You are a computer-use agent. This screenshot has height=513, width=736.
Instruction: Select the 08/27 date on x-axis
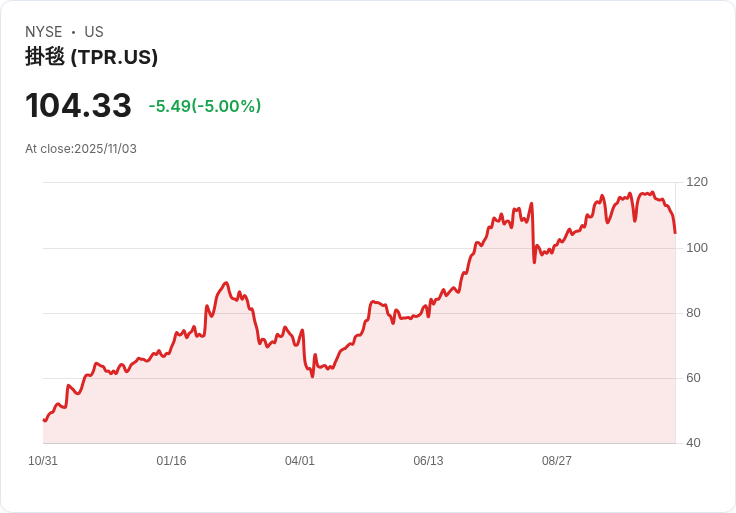pyautogui.click(x=557, y=461)
